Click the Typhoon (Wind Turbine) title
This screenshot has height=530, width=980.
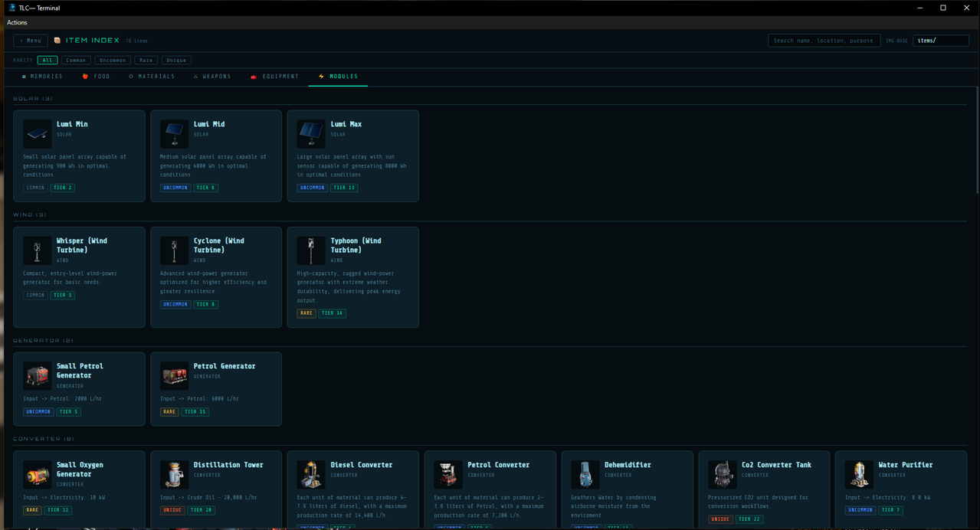coord(356,245)
